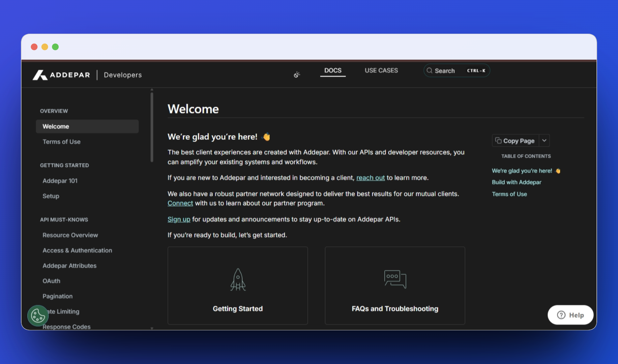Open Addepar 101 page
The image size is (618, 364).
pyautogui.click(x=60, y=181)
